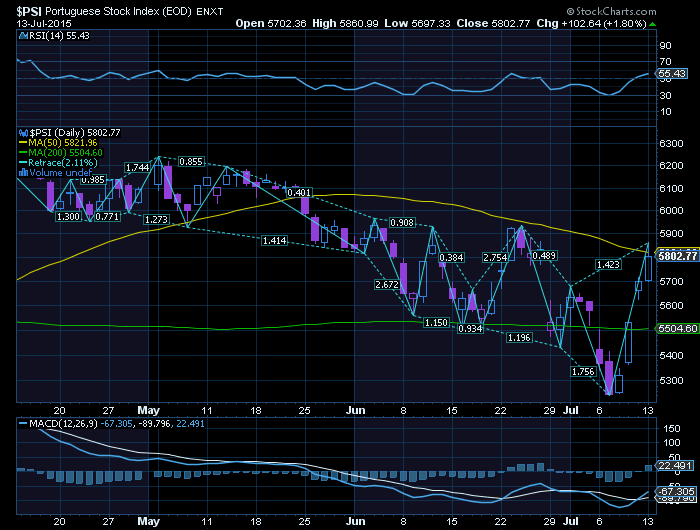Screen dimensions: 700x530
Task: Click the -67.305 MACD axis tag
Action: (675, 491)
